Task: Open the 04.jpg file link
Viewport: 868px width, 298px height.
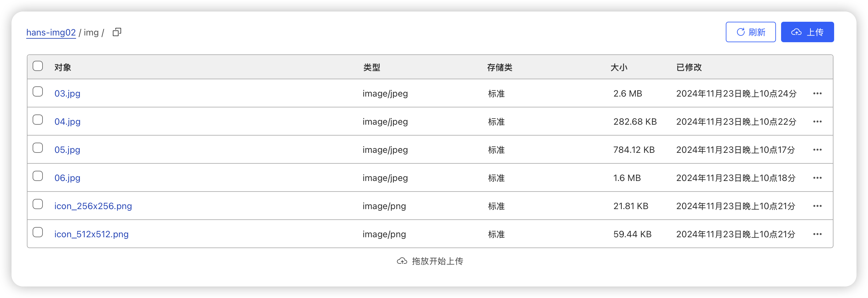Action: pos(67,122)
